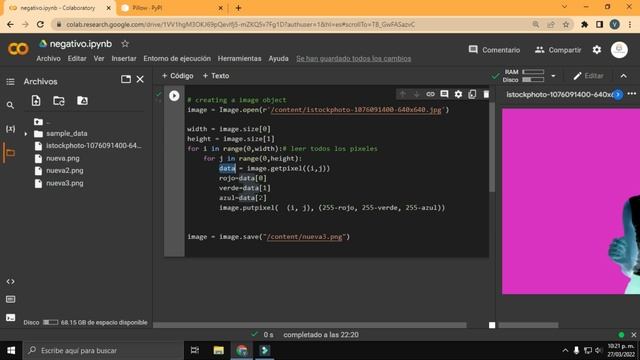Show next tab arrow in viewer pane
Image resolution: width=640 pixels, height=360 pixels.
pyautogui.click(x=618, y=95)
